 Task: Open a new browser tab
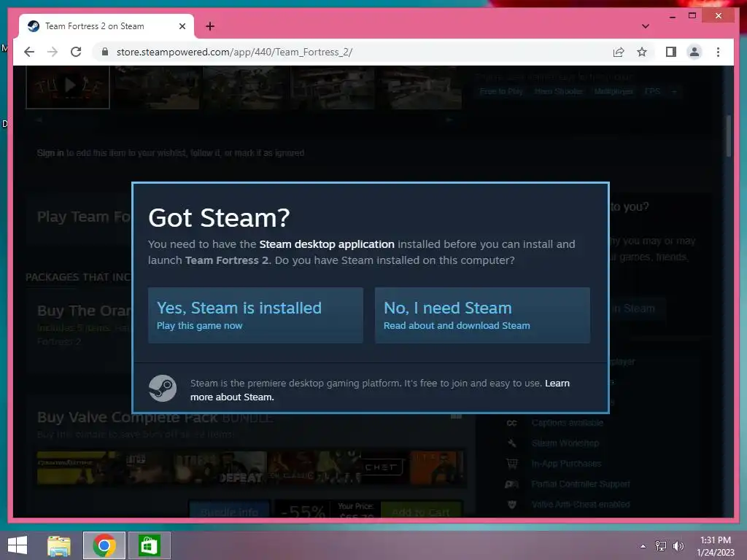click(209, 26)
